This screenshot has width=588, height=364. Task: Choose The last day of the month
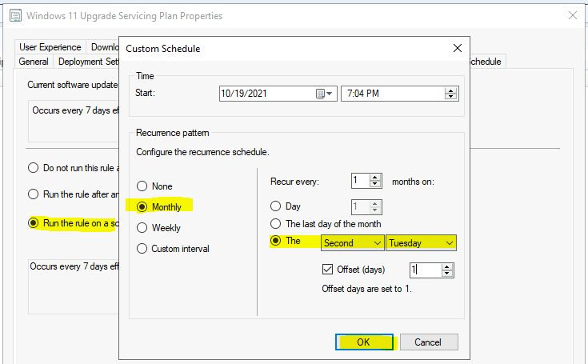click(326, 224)
